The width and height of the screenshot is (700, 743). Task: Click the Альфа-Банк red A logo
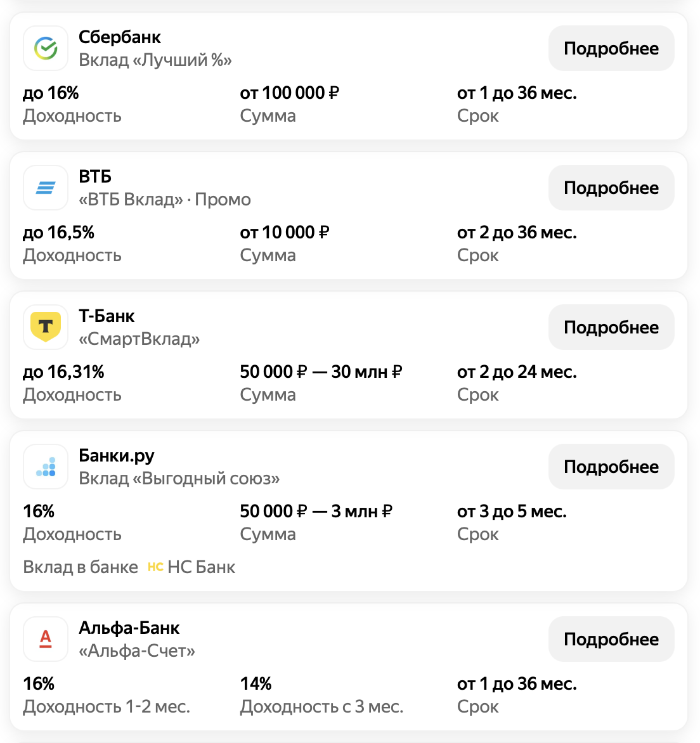click(46, 639)
